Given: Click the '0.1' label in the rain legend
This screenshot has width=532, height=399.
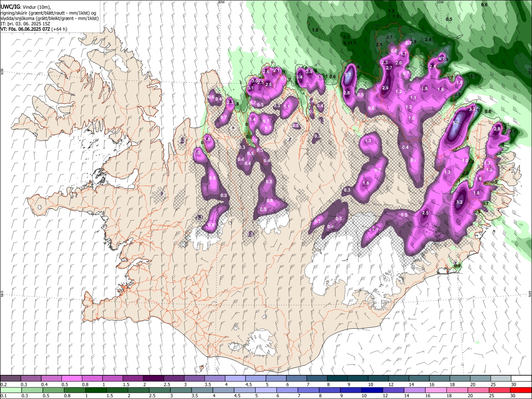Looking at the screenshot, I should (3, 396).
